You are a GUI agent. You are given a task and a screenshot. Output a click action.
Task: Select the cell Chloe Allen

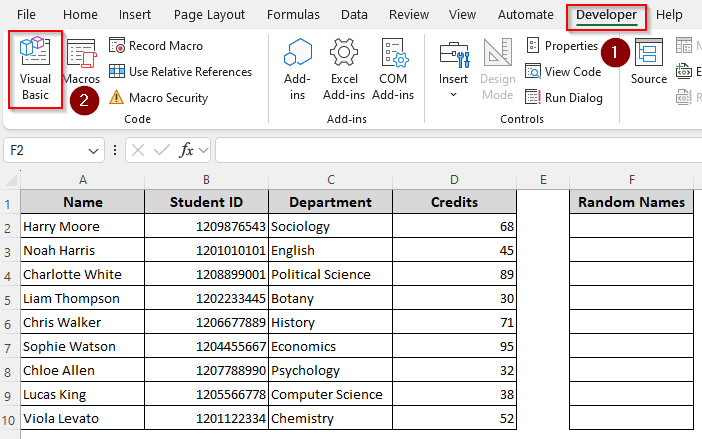coord(83,370)
